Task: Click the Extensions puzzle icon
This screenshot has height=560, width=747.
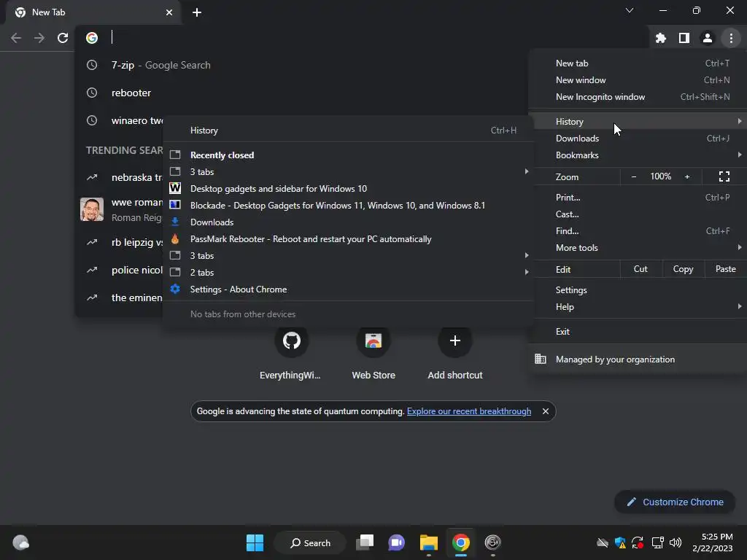Action: pos(660,38)
